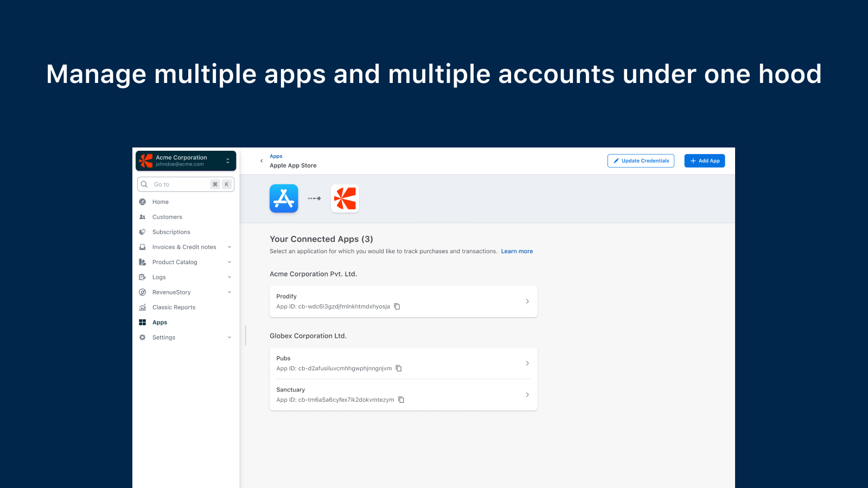Click the Chargebee logo icon

tap(345, 198)
